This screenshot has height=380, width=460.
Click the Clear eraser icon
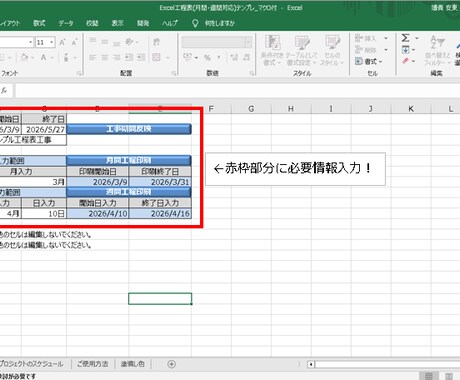[405, 61]
